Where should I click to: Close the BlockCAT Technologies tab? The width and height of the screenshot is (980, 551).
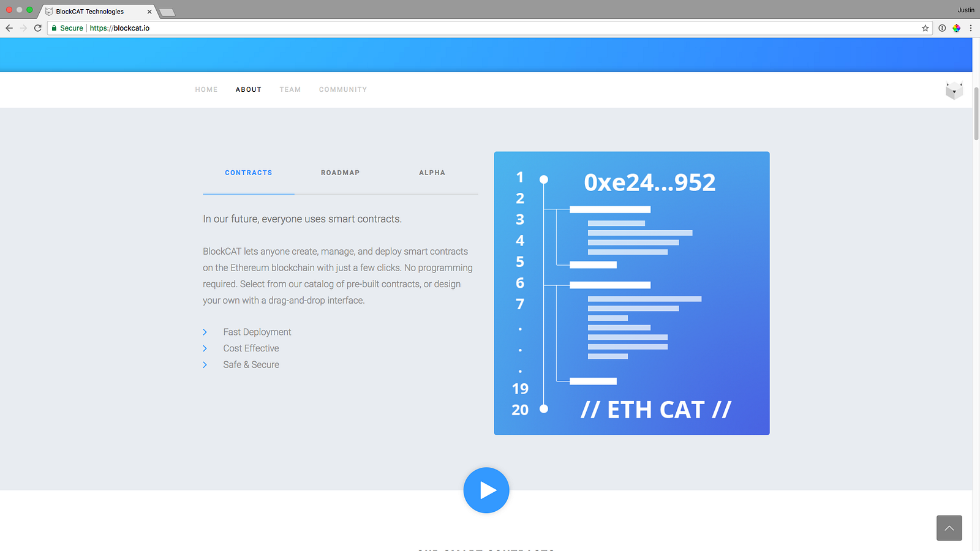(149, 12)
